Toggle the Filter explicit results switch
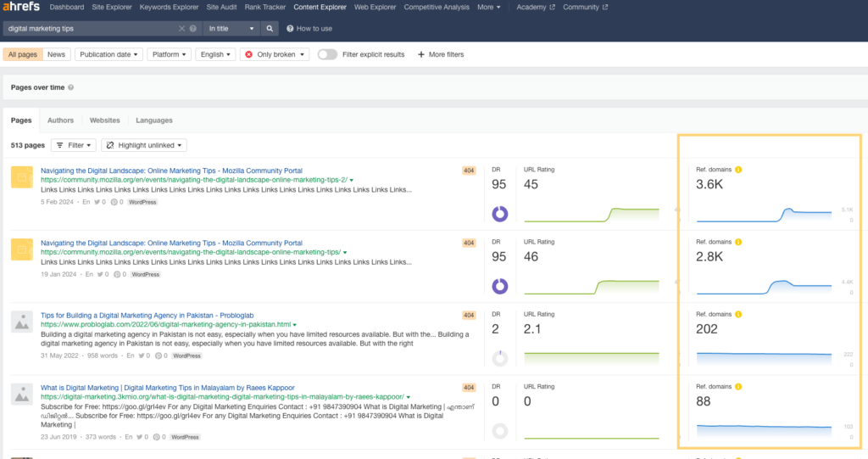Viewport: 868px width, 459px height. 327,54
